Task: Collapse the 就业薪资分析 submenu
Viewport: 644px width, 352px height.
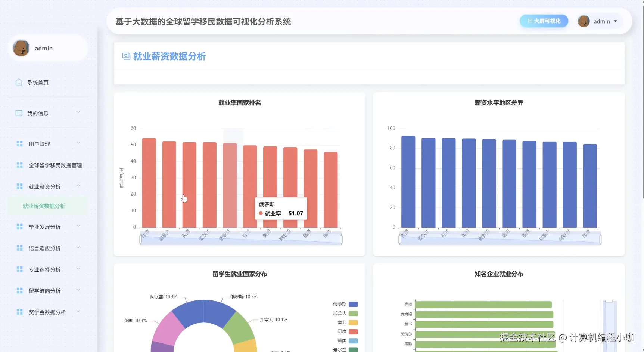Action: pyautogui.click(x=45, y=186)
